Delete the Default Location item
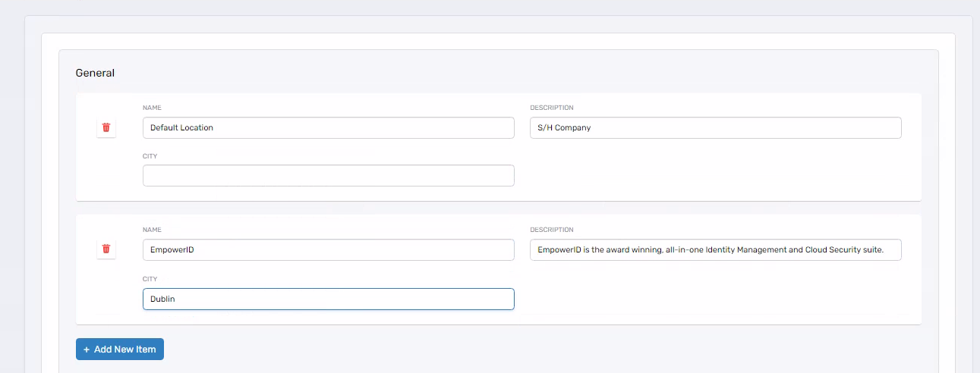Viewport: 980px width, 373px height. (106, 127)
